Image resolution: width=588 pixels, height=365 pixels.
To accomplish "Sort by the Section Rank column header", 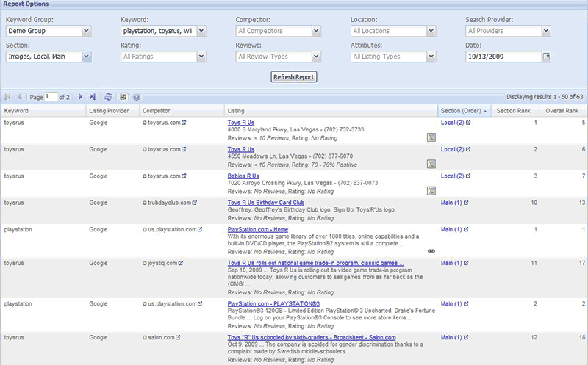I will (x=515, y=111).
